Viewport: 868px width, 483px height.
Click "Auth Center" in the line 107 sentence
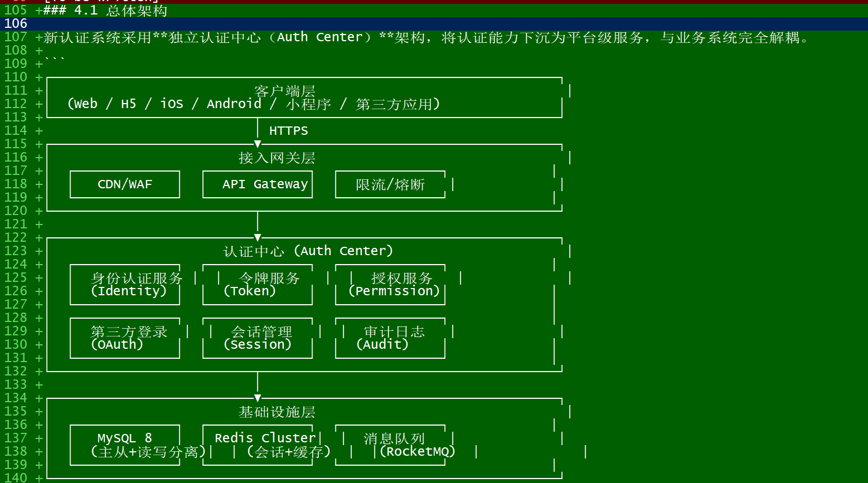(319, 37)
